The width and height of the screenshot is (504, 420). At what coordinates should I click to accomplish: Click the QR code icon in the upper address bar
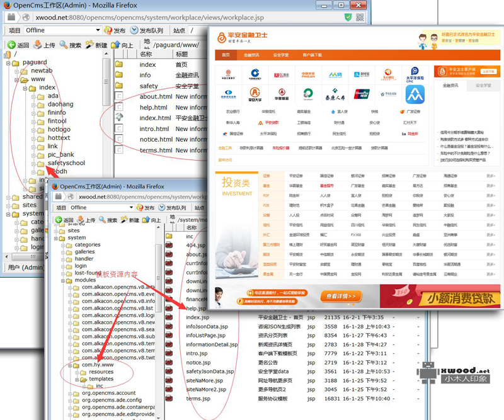(360, 17)
